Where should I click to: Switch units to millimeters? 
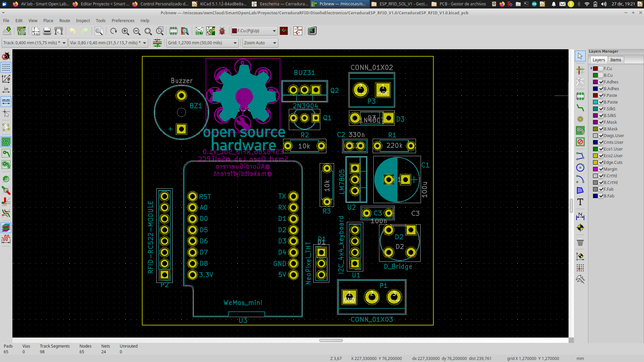point(6,101)
